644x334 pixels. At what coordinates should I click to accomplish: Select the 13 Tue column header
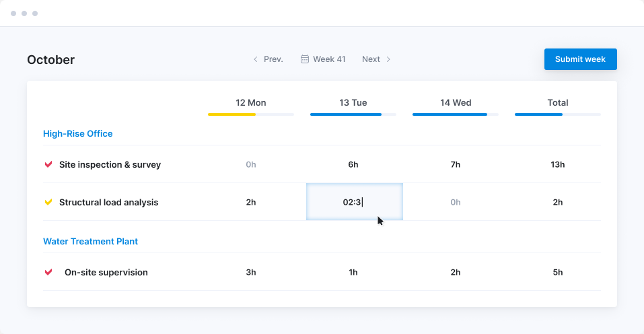click(353, 103)
